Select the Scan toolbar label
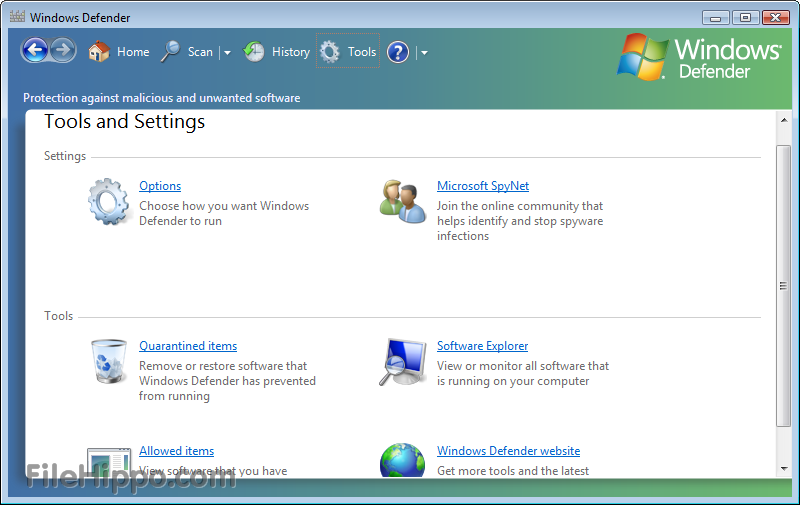 200,52
